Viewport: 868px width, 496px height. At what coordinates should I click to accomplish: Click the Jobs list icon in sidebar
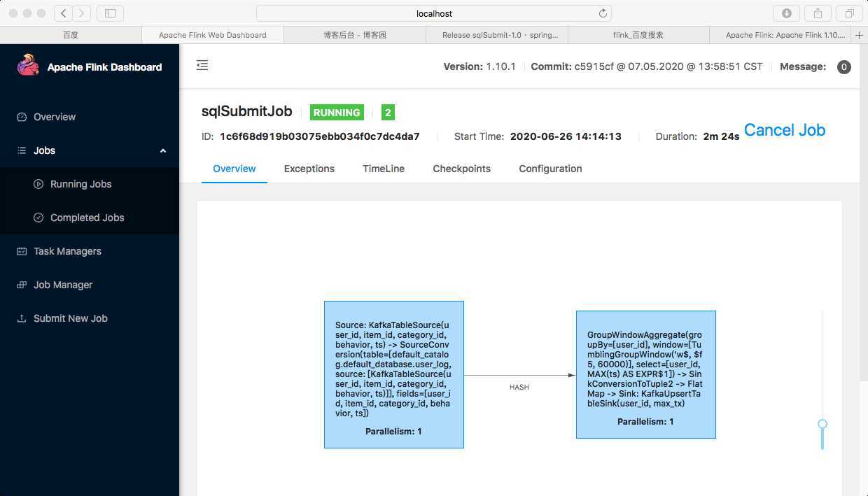pos(22,150)
